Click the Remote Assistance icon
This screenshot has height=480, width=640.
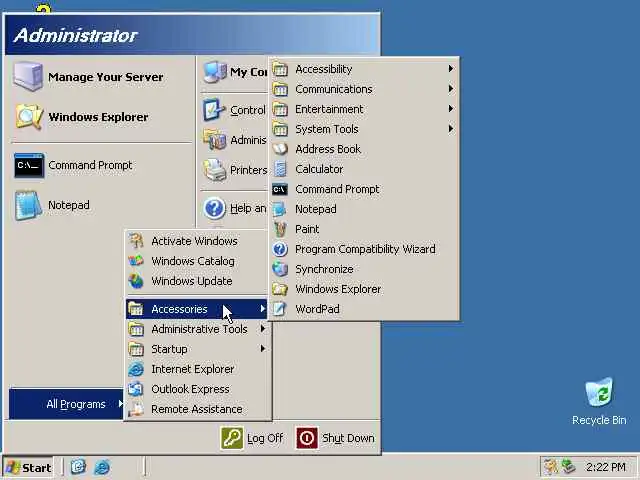[136, 409]
